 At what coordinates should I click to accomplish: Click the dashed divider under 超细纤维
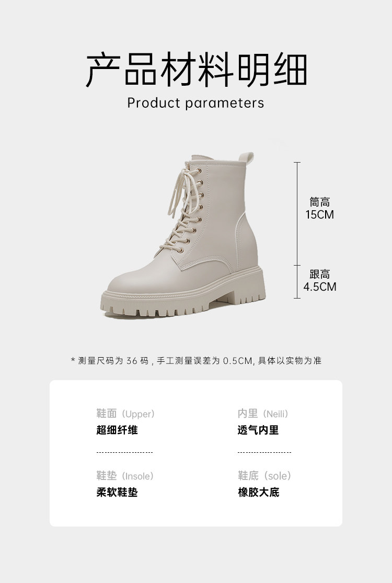pos(124,452)
